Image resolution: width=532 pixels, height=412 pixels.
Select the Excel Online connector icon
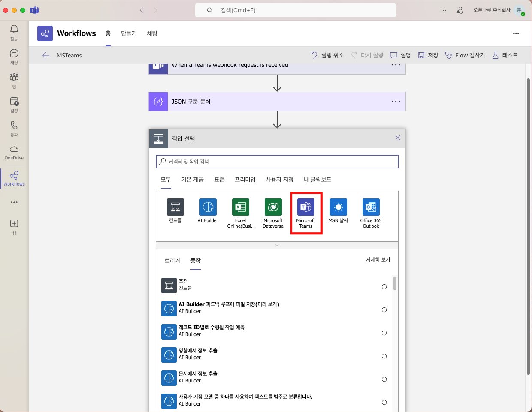[240, 208]
